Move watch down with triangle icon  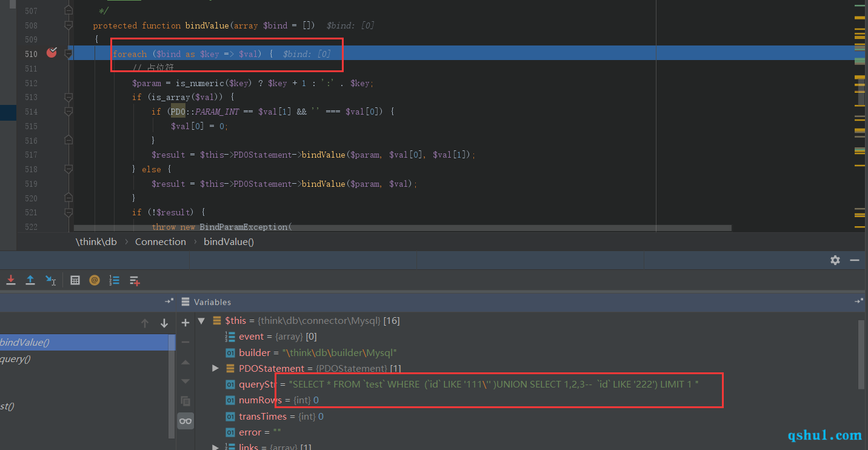[x=185, y=381]
